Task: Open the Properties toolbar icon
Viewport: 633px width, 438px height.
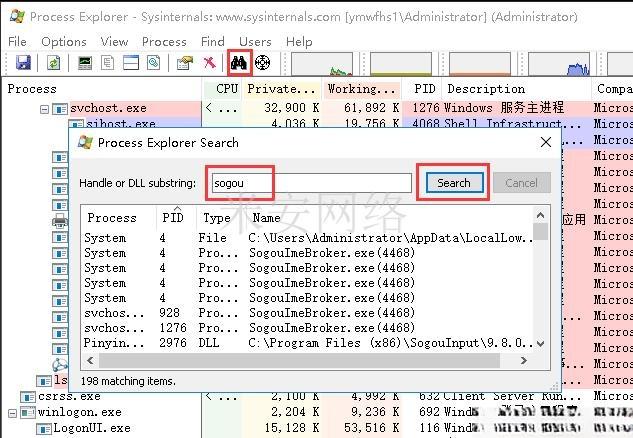Action: pyautogui.click(x=185, y=63)
